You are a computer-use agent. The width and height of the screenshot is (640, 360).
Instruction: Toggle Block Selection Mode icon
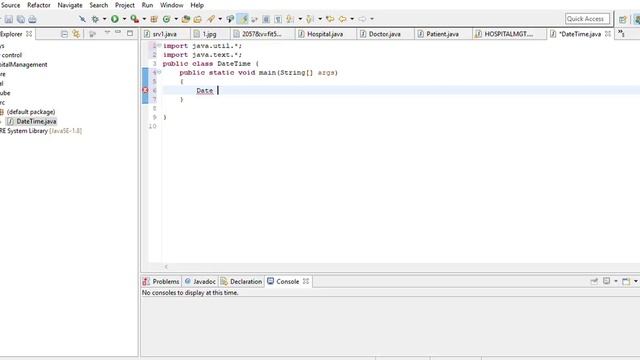[266, 19]
